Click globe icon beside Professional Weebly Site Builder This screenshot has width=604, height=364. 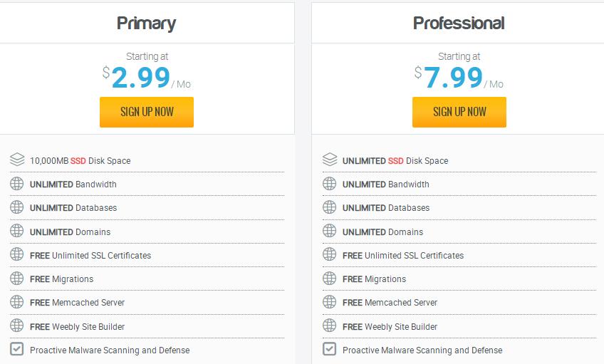[329, 326]
